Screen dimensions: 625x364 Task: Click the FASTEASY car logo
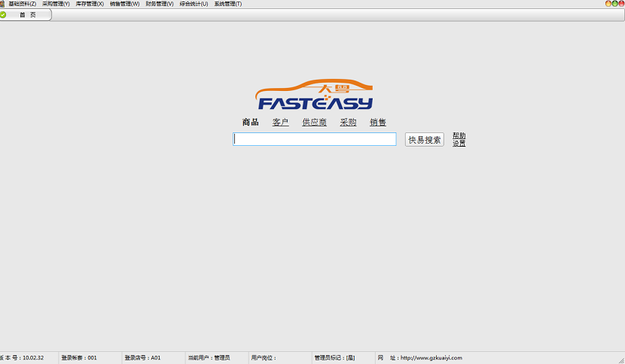pyautogui.click(x=315, y=95)
